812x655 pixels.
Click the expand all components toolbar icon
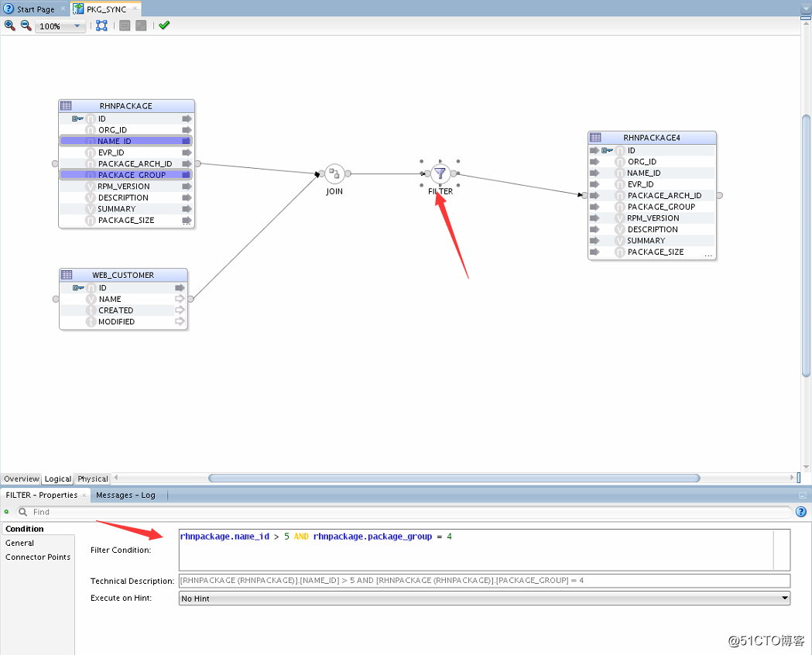coord(141,26)
